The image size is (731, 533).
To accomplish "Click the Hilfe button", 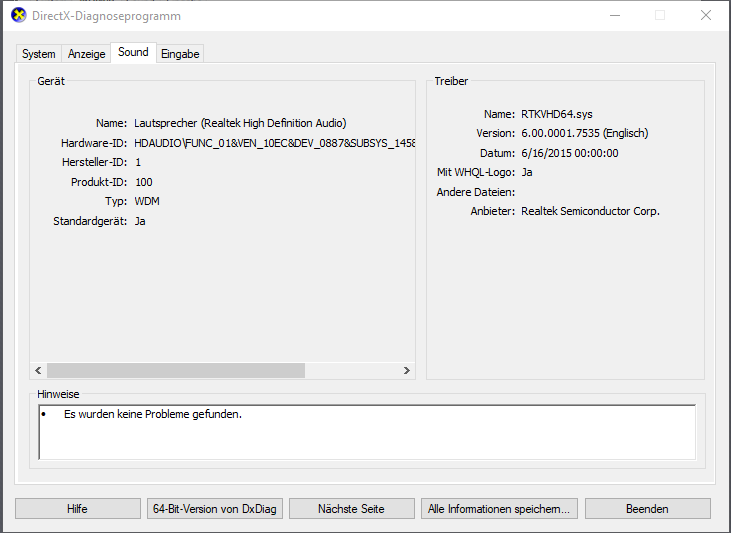I will tap(77, 509).
